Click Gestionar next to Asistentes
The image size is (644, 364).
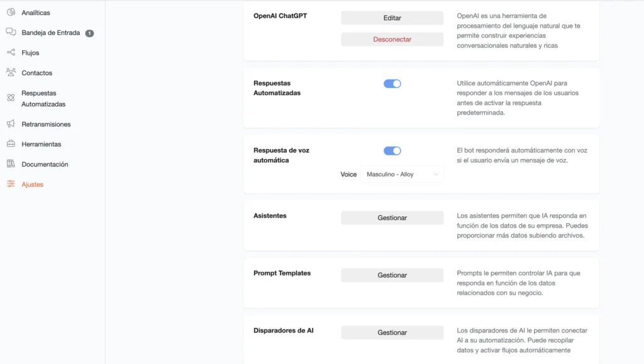pos(392,218)
